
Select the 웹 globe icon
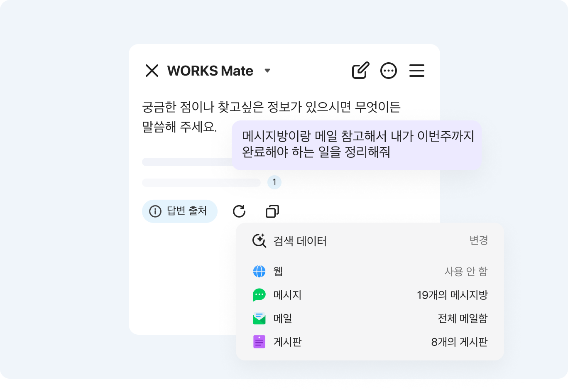259,272
